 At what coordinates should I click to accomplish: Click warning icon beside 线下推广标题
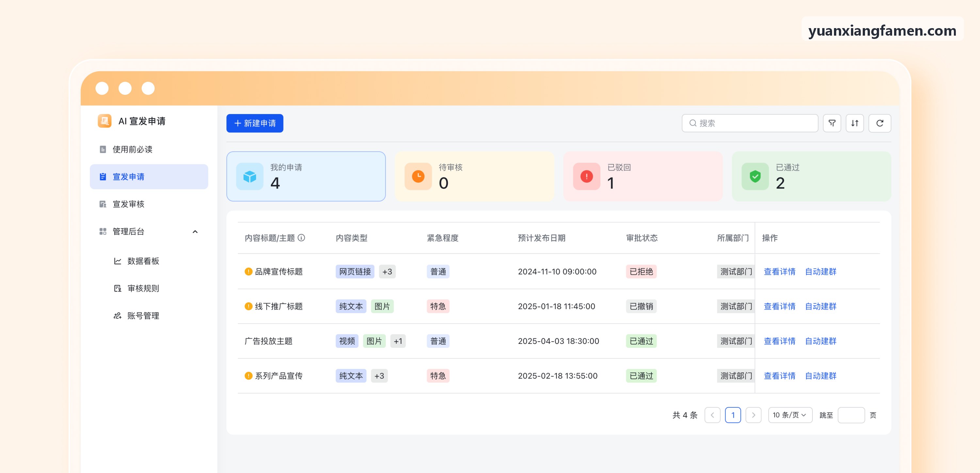point(248,306)
